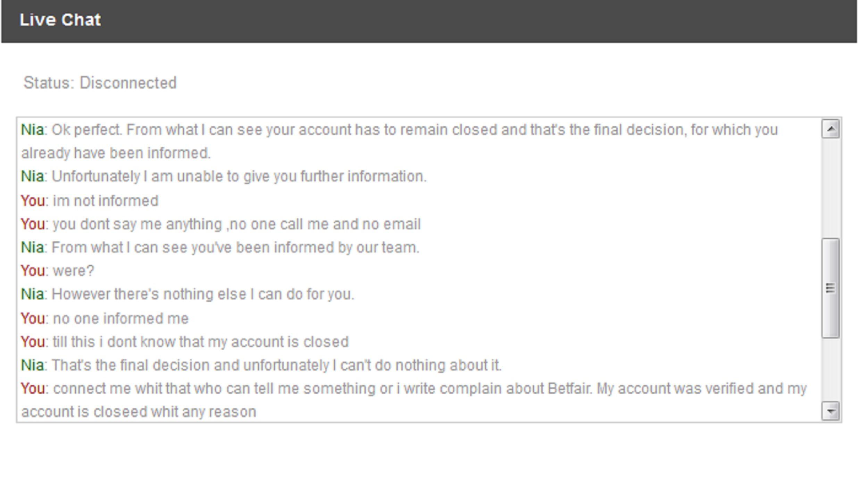Click 'you've been informed by our team' line
868x504 pixels.
point(220,248)
